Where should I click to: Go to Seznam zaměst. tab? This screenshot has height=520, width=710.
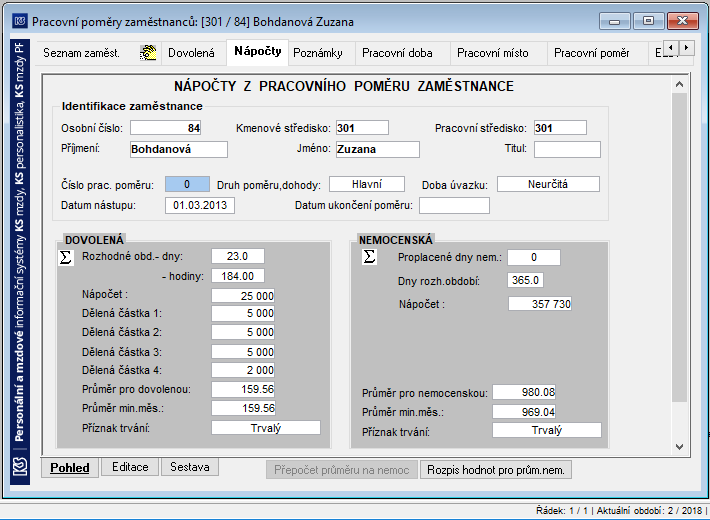click(82, 53)
